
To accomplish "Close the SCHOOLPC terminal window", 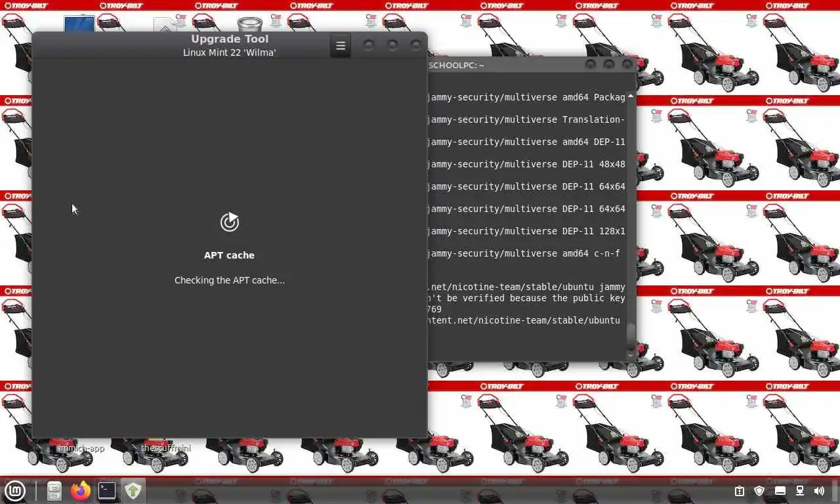I will (x=627, y=64).
